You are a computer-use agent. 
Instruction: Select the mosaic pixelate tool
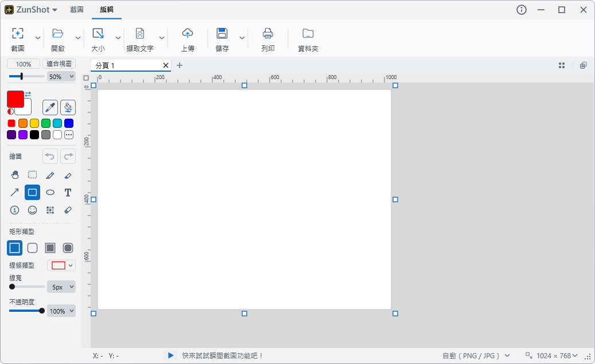pyautogui.click(x=50, y=210)
